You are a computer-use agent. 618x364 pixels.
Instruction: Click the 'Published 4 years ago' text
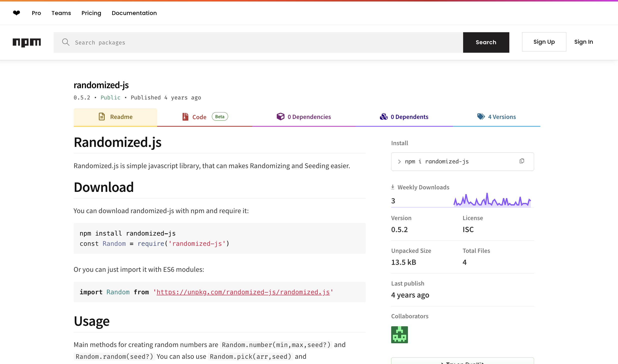pos(166,97)
